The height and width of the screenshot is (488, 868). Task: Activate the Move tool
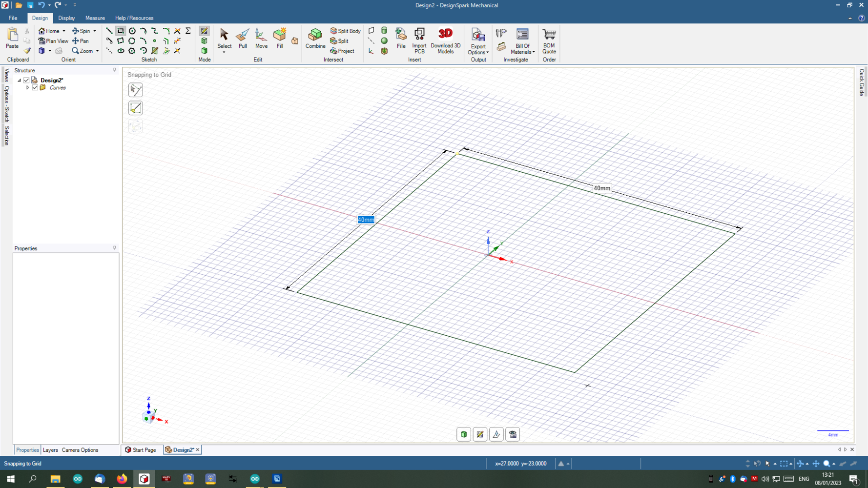pos(261,38)
